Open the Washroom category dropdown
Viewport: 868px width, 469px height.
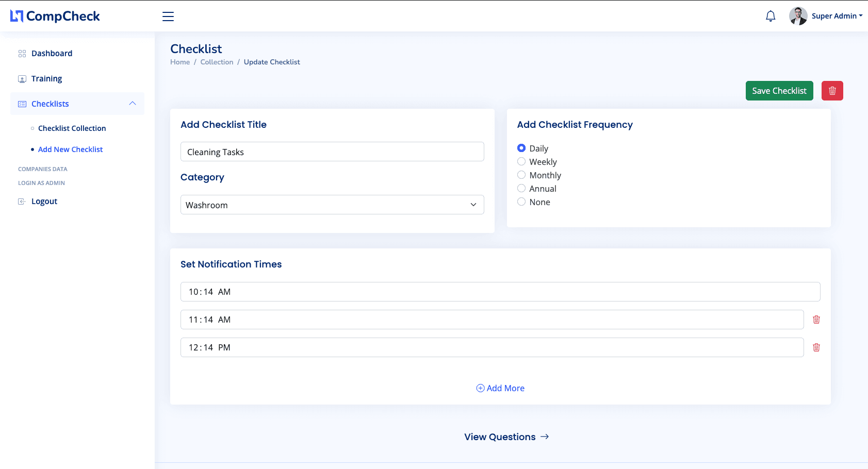coord(332,205)
